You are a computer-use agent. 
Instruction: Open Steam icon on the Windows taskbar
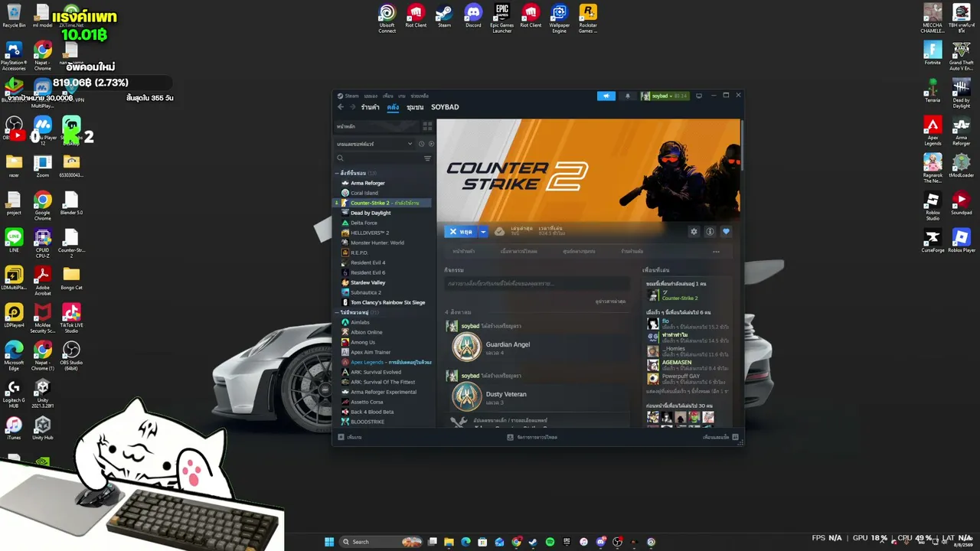(533, 542)
